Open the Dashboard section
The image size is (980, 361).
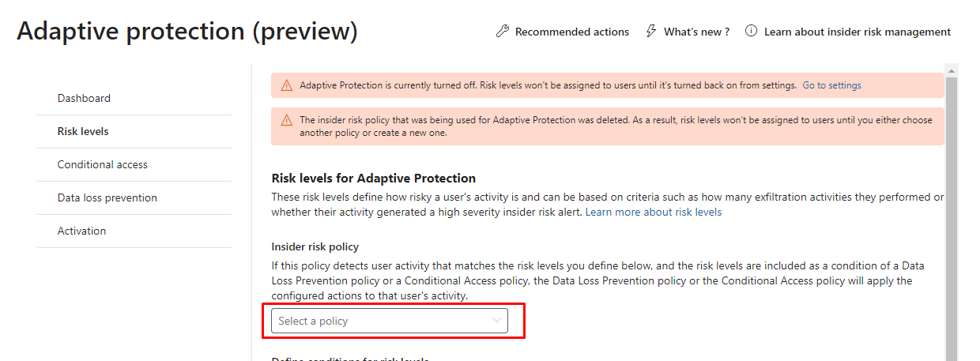84,99
